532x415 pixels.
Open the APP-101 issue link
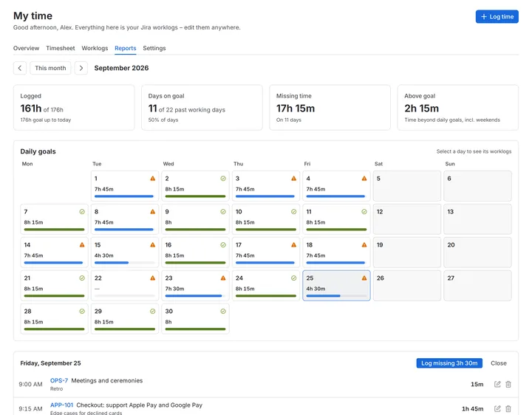62,405
